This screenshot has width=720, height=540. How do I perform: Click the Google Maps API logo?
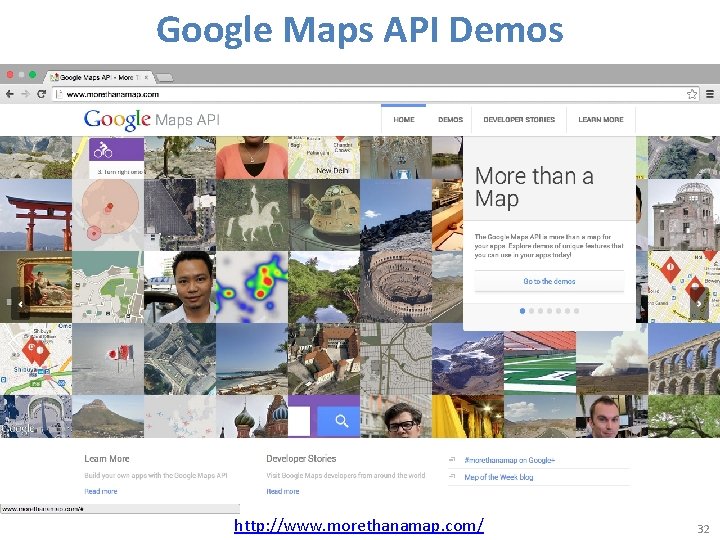[x=152, y=120]
